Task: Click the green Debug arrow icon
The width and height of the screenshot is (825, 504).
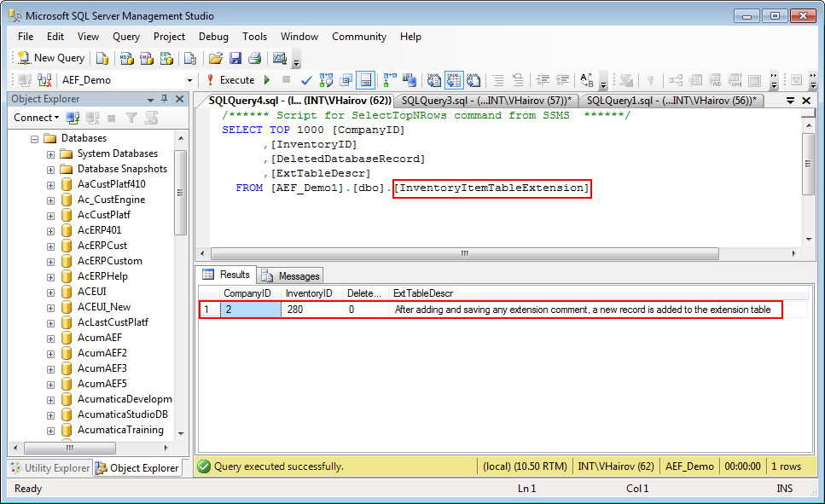Action: pos(267,80)
